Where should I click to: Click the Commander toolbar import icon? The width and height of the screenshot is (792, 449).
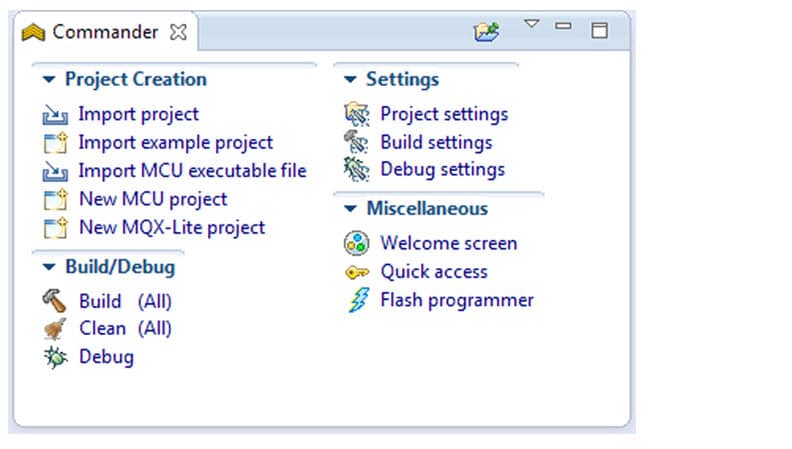486,32
